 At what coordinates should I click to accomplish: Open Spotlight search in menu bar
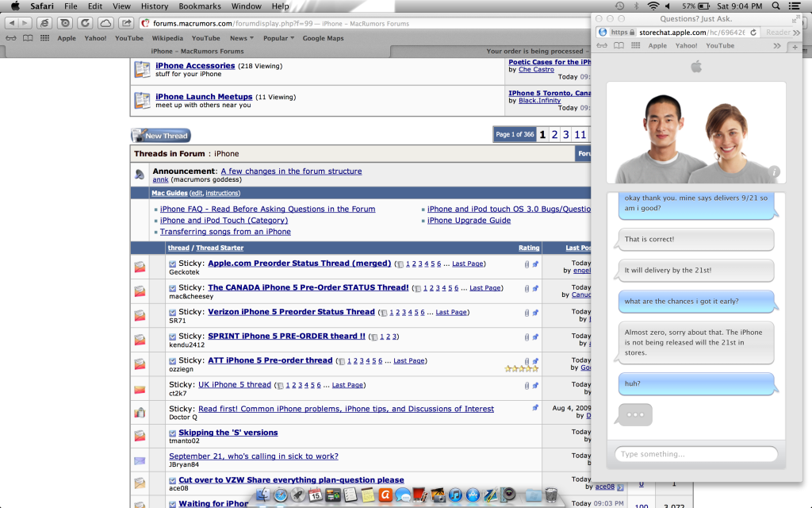click(776, 6)
